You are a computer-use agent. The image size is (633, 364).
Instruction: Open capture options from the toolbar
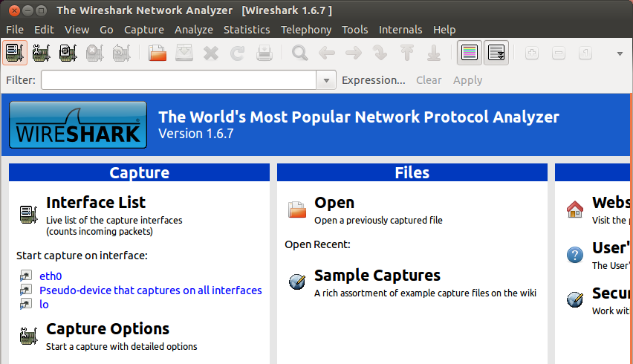click(x=42, y=53)
